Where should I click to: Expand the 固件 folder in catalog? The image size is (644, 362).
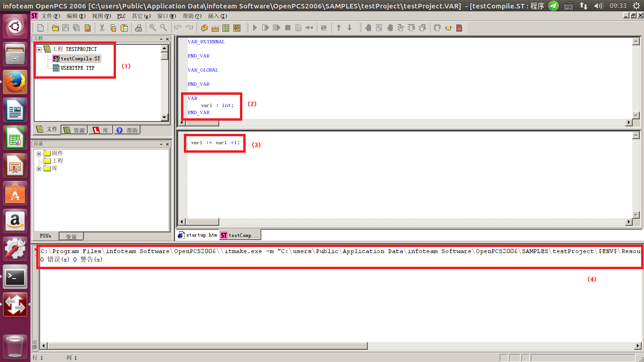pos(39,153)
